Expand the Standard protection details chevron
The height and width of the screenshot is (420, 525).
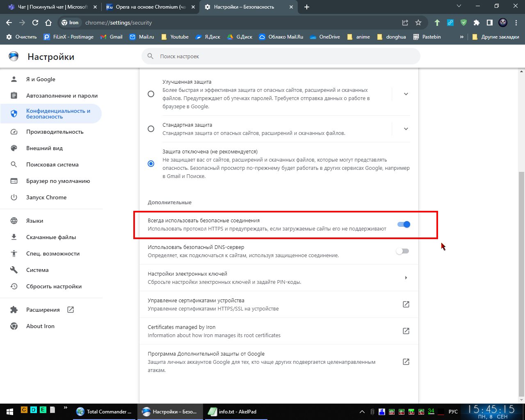point(406,129)
